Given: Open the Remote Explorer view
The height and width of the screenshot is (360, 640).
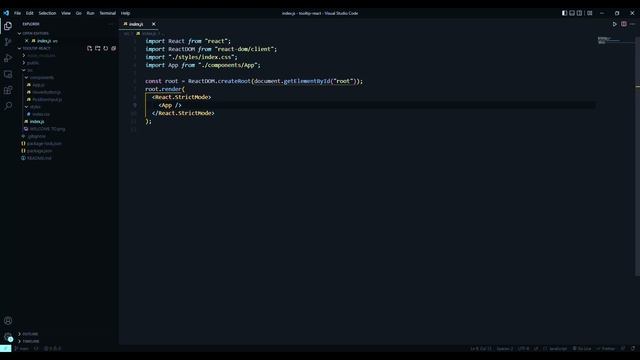Looking at the screenshot, I should (x=8, y=74).
